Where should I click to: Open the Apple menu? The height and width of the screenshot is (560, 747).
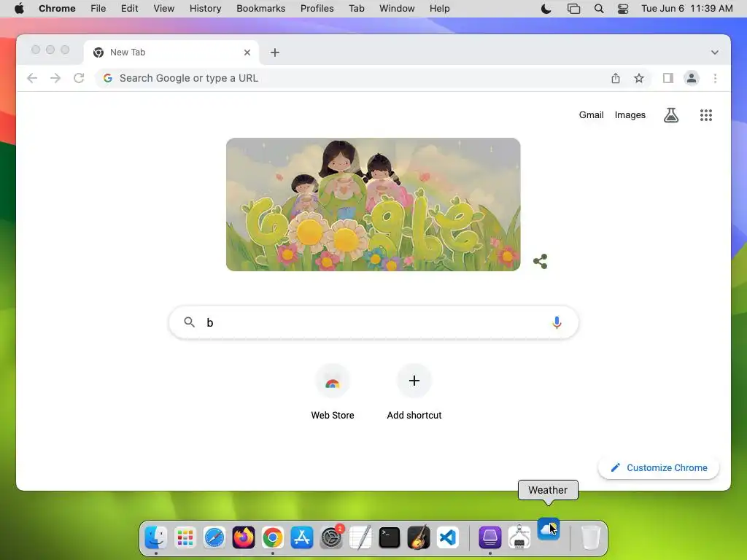pyautogui.click(x=19, y=9)
